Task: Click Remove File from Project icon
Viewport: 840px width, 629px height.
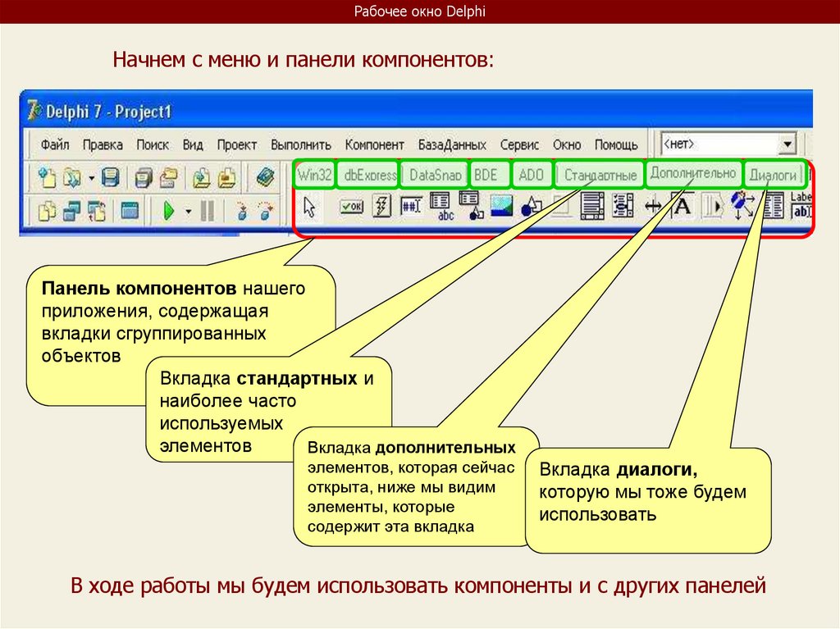Action: (226, 178)
